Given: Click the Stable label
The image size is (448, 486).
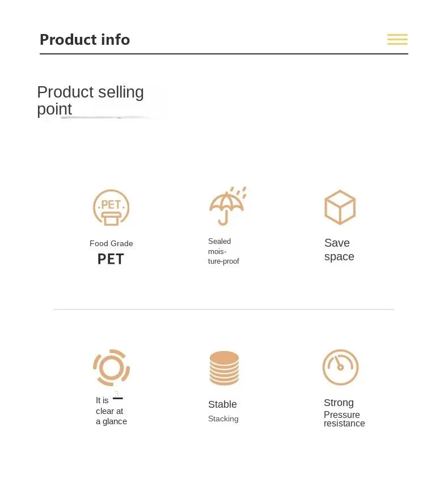Looking at the screenshot, I should coord(222,404).
